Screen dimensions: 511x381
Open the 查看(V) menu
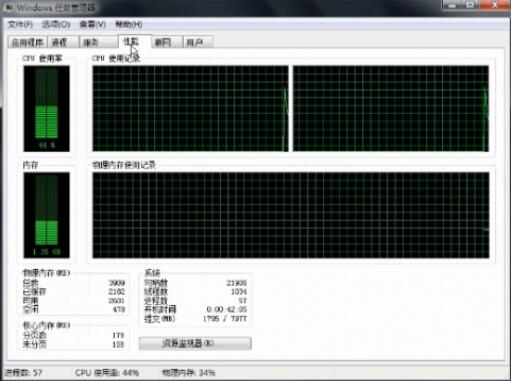click(92, 24)
